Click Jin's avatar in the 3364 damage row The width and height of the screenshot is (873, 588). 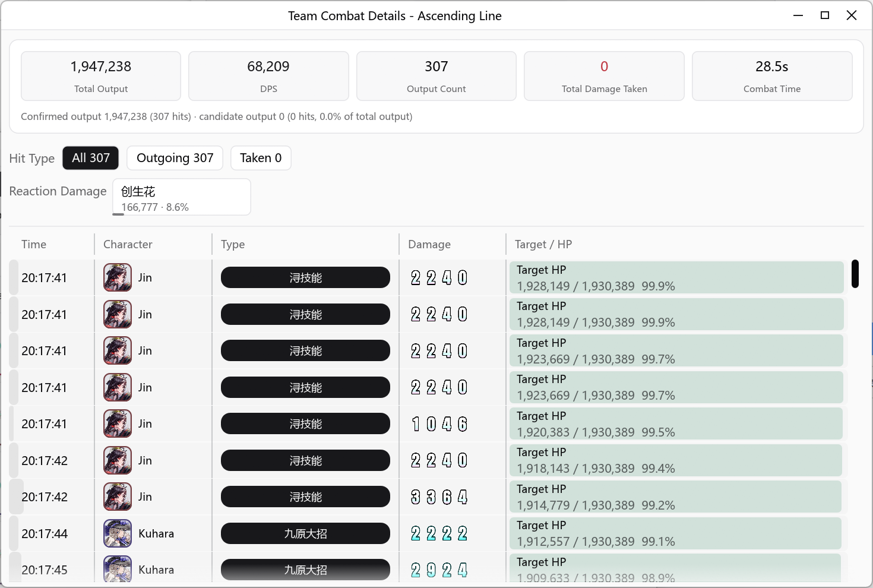pos(118,497)
